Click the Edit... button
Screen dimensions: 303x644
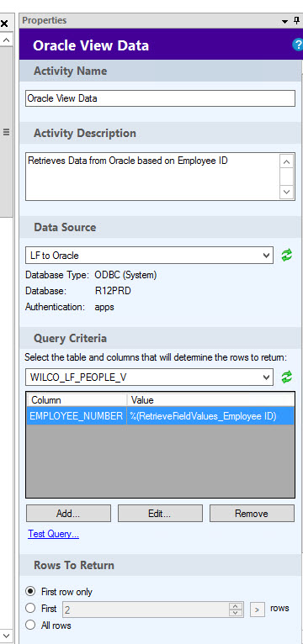(x=160, y=514)
